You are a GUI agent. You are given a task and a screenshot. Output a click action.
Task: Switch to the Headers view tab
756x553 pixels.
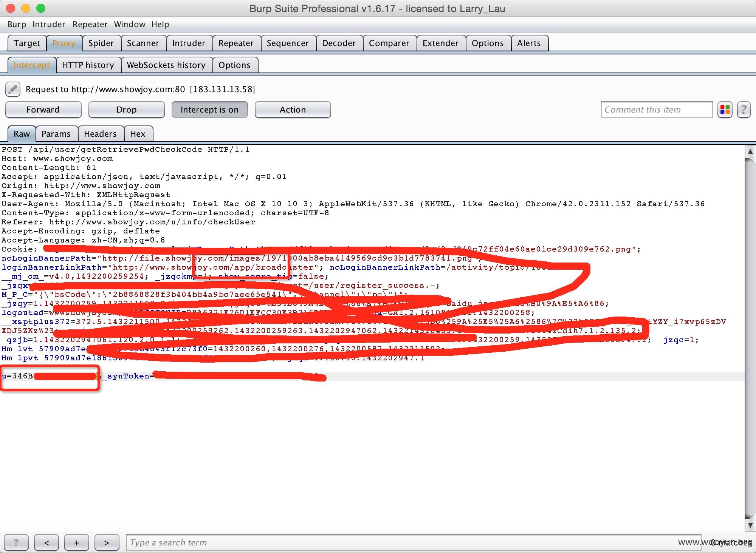coord(100,134)
